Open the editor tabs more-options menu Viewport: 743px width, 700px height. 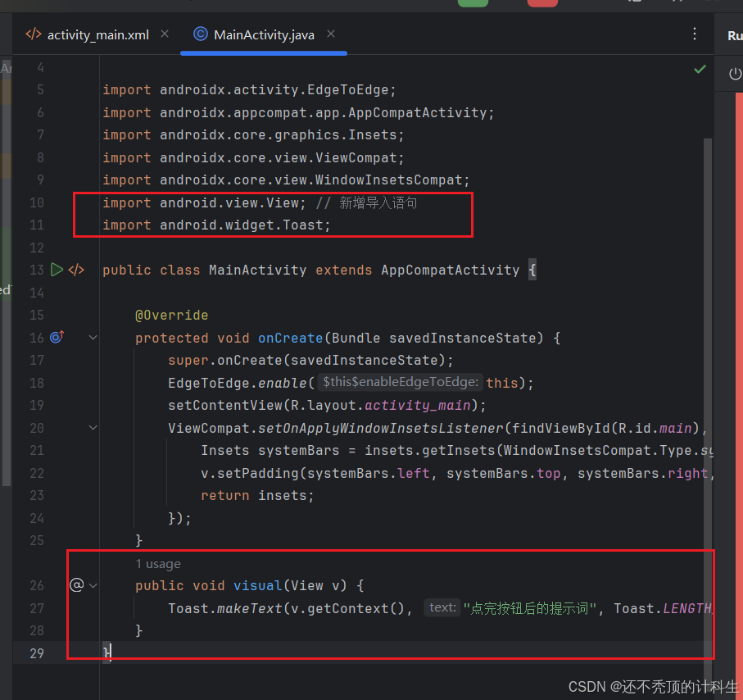click(694, 34)
